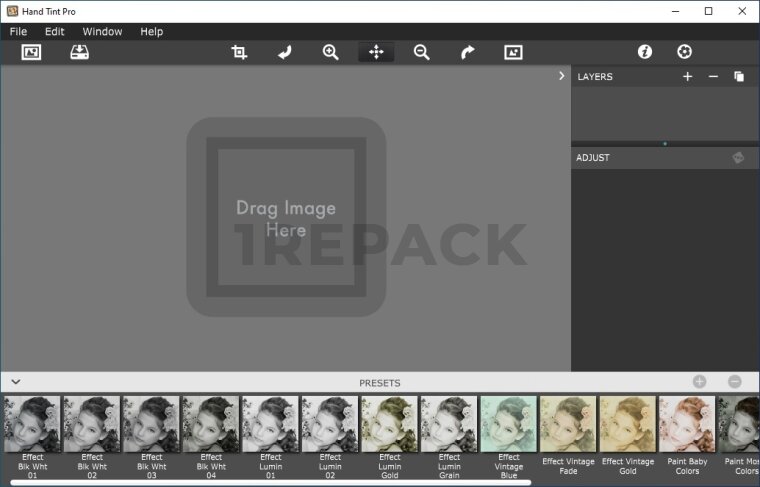Click the save image icon

[79, 52]
